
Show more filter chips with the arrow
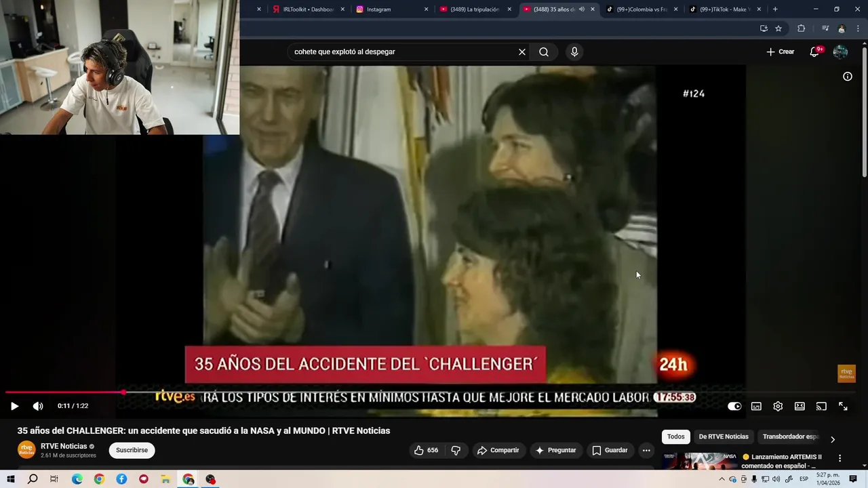pos(833,439)
